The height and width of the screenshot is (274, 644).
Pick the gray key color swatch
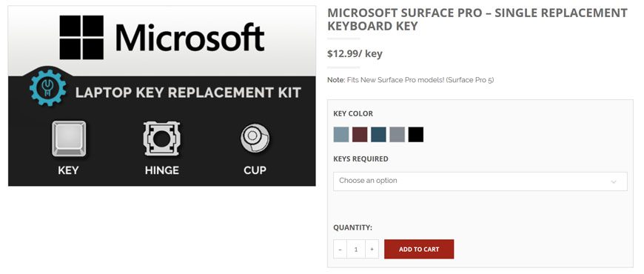[x=398, y=134]
